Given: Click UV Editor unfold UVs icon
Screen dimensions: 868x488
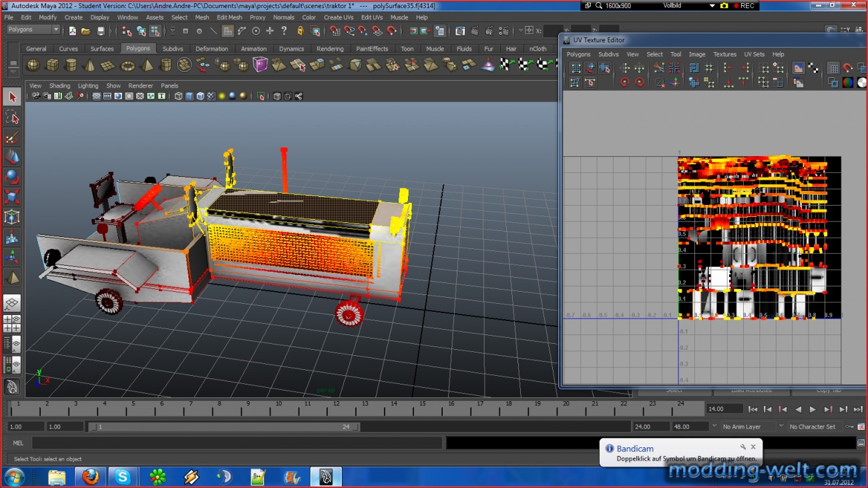Looking at the screenshot, I should [694, 82].
